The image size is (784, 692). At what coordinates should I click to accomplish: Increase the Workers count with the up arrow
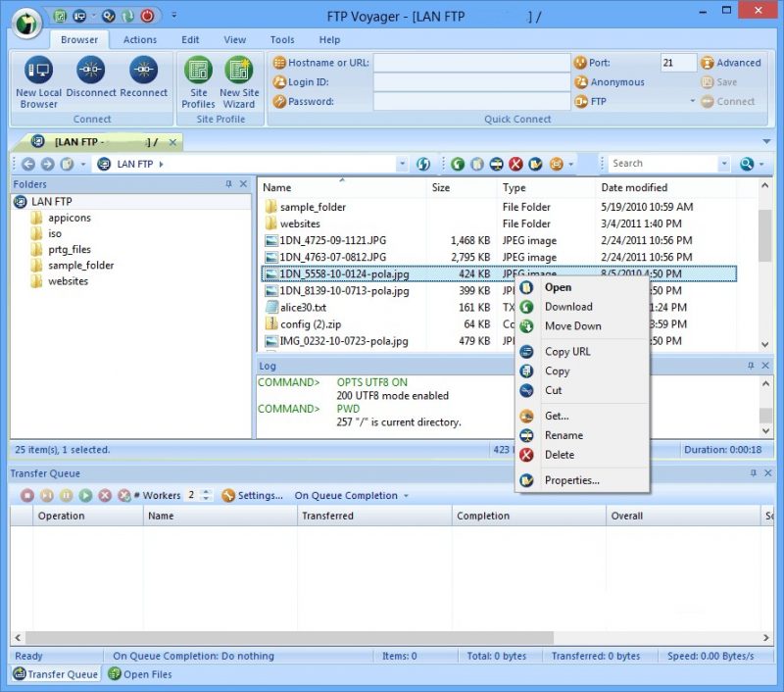(x=206, y=492)
